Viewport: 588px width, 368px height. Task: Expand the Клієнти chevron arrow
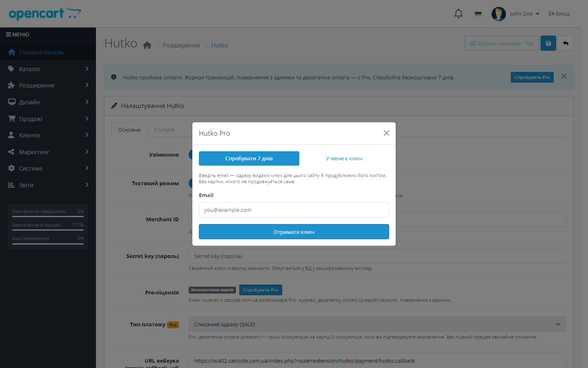(x=87, y=135)
